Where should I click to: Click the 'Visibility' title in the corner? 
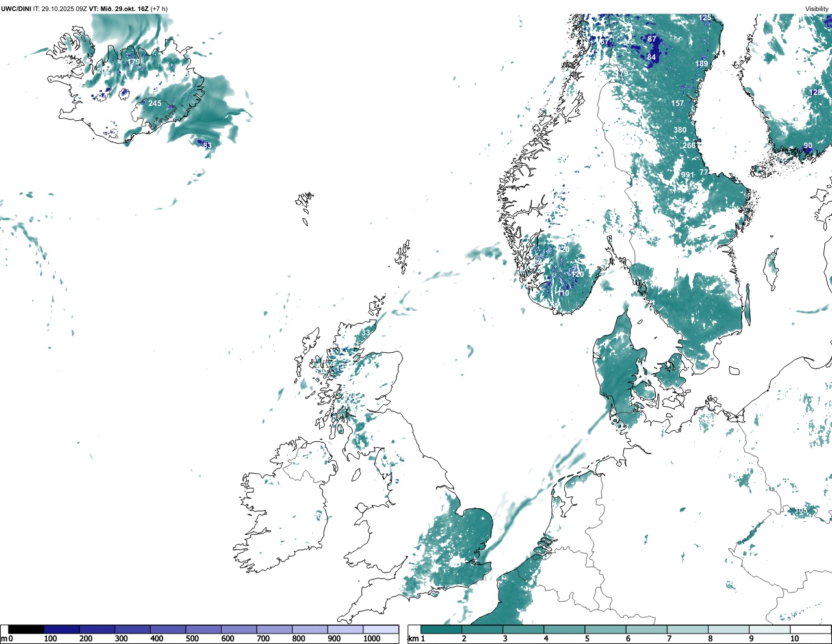point(817,9)
